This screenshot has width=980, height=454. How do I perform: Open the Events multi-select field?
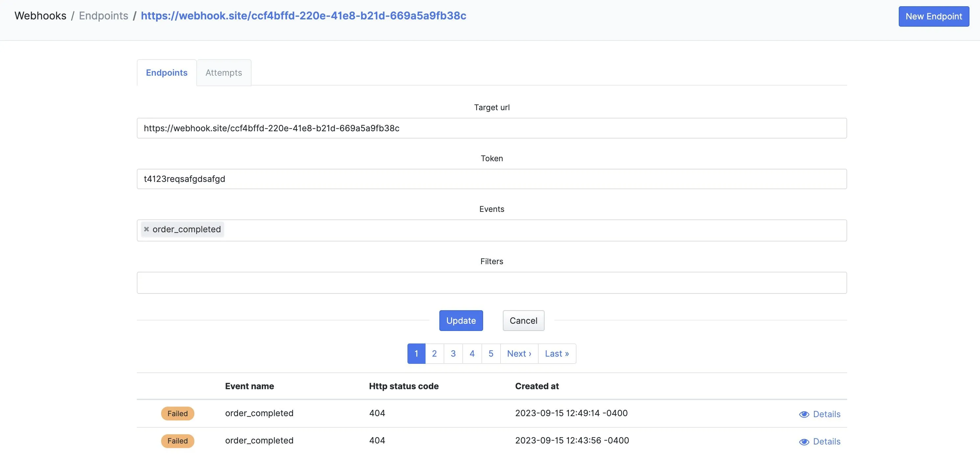tap(492, 230)
